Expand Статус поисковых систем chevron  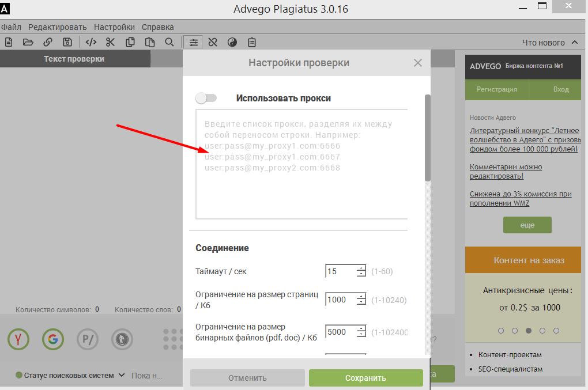coord(122,375)
